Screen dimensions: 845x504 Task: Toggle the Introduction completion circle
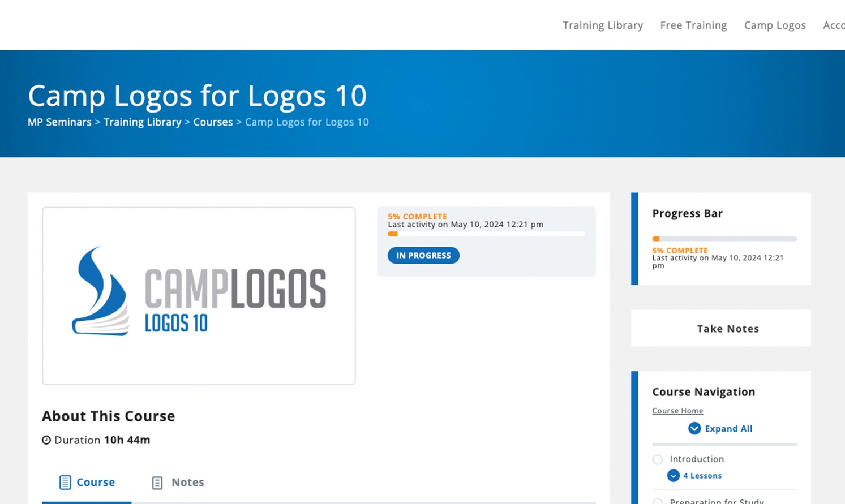tap(658, 459)
